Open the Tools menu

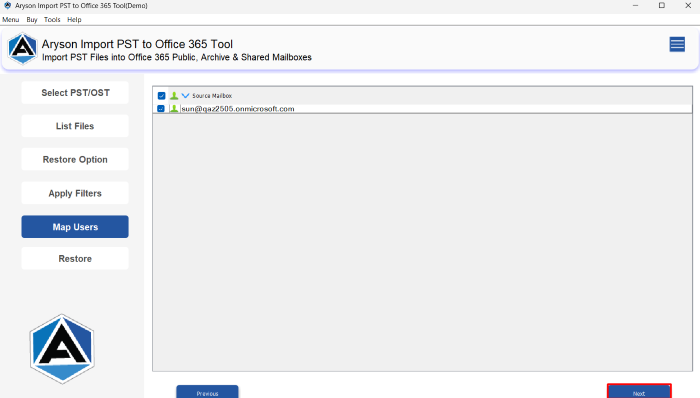[52, 20]
